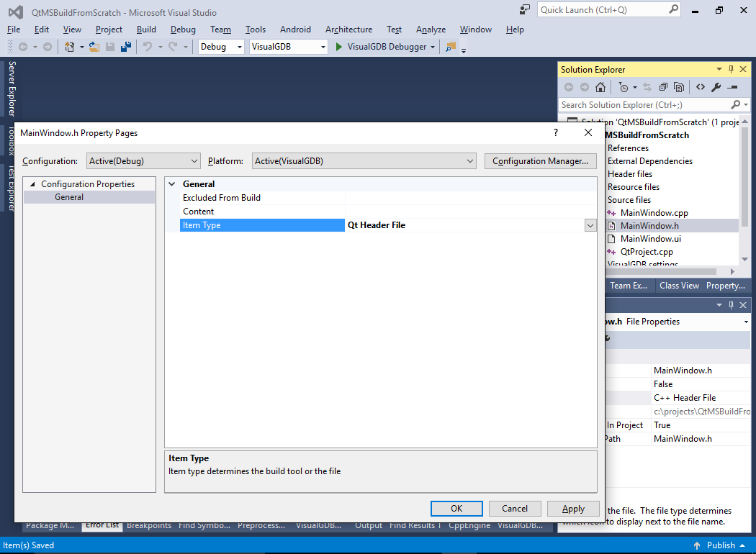Select the External Dependencies node

click(650, 161)
